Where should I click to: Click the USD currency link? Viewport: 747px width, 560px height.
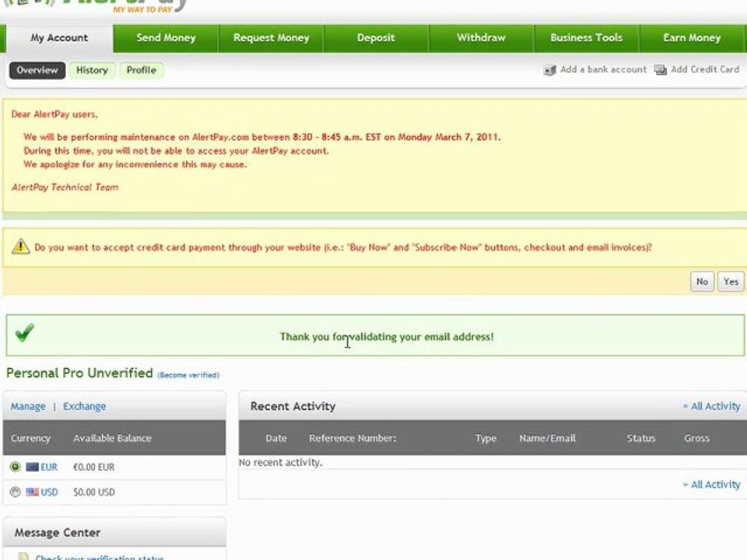coord(49,492)
